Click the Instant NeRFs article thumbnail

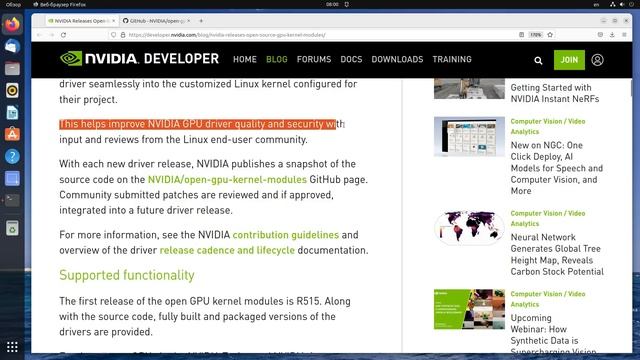(x=469, y=88)
